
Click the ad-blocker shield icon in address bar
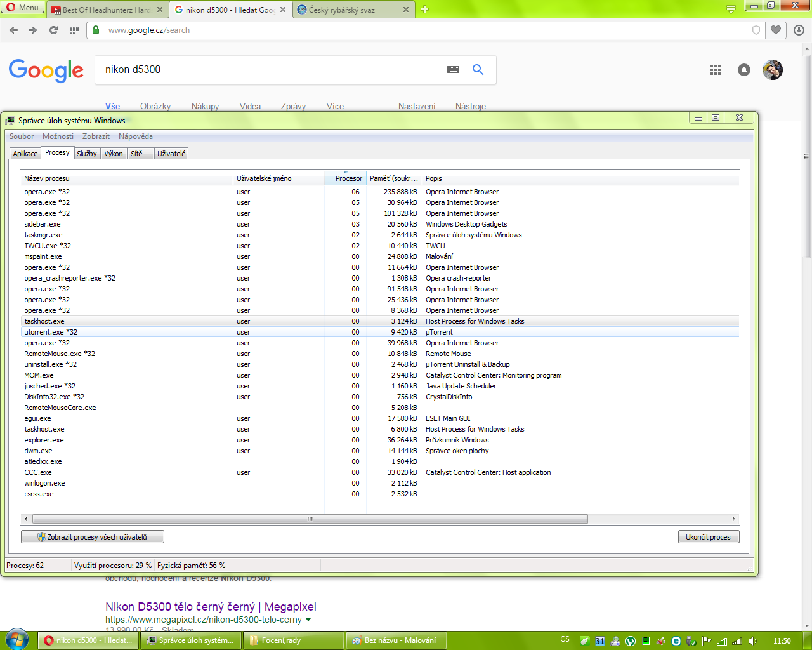[756, 30]
